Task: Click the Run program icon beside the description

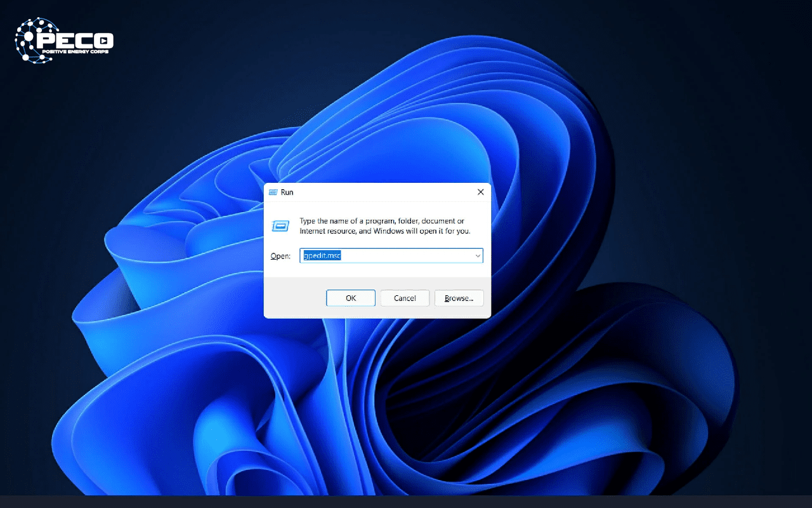Action: (280, 225)
